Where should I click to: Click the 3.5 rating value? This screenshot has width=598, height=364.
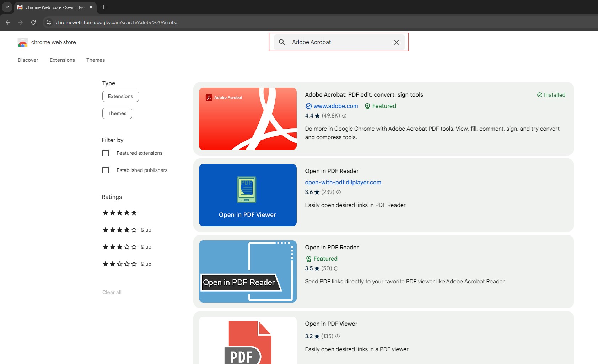coord(309,268)
